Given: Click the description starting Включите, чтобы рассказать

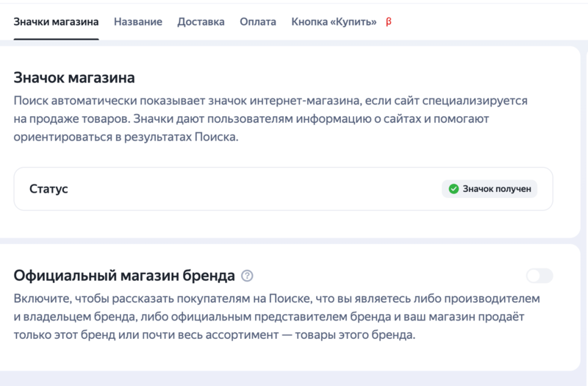Looking at the screenshot, I should pos(277,317).
